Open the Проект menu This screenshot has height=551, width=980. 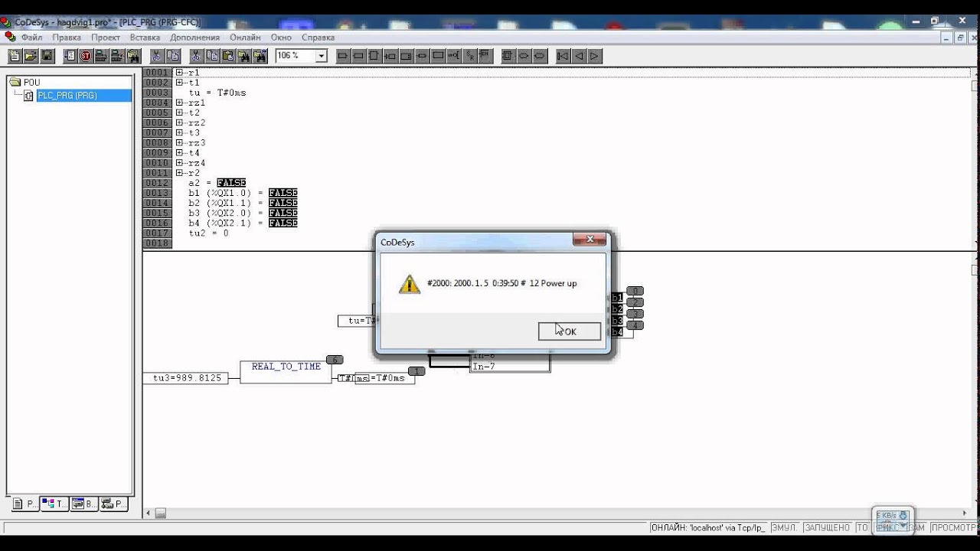pyautogui.click(x=106, y=37)
